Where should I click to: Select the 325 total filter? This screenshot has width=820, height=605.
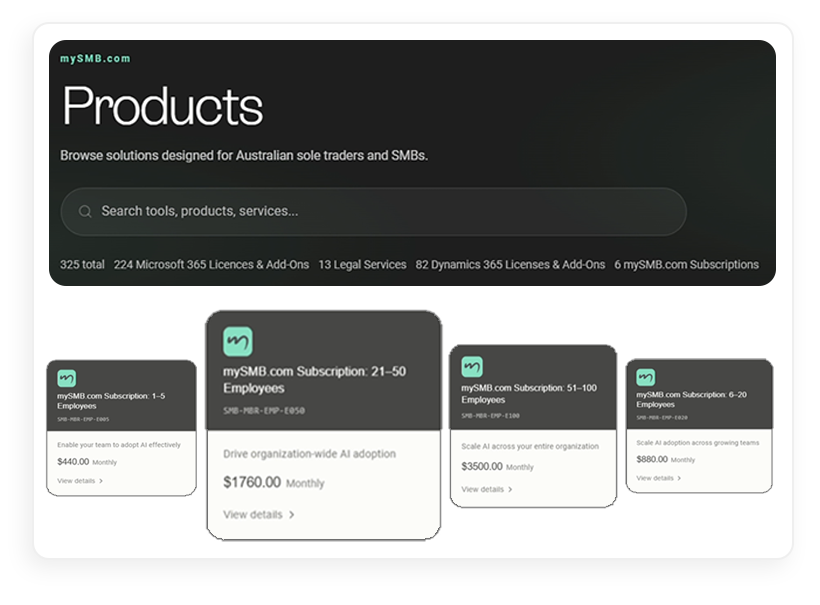pos(82,265)
